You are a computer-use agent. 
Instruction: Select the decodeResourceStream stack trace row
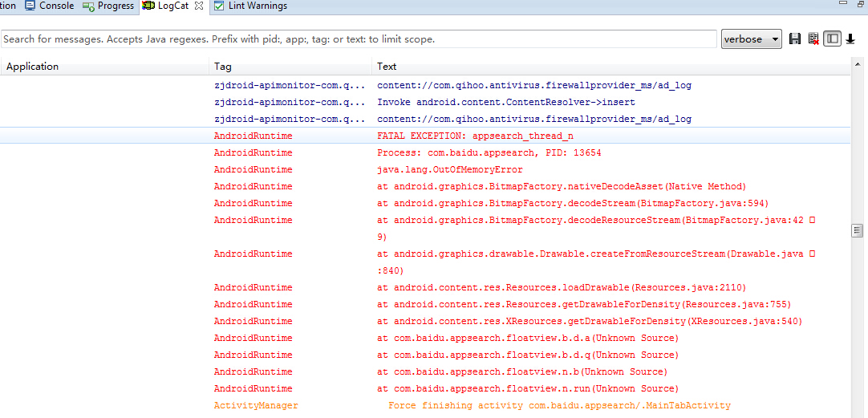[425, 228]
